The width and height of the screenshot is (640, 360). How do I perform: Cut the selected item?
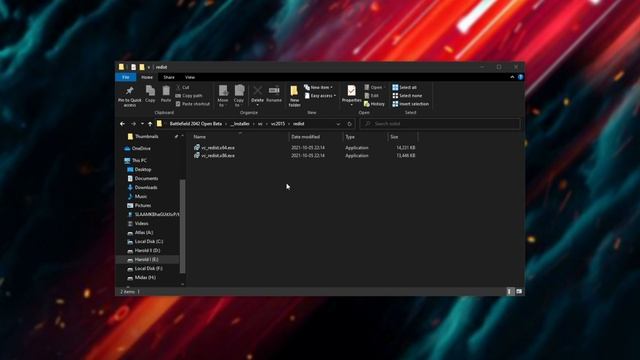point(182,87)
